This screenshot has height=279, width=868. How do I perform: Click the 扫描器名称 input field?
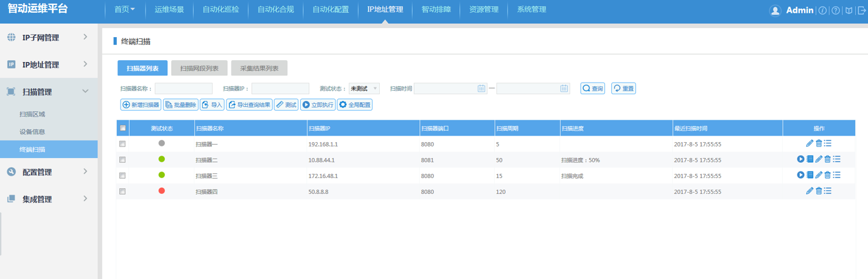pos(184,89)
